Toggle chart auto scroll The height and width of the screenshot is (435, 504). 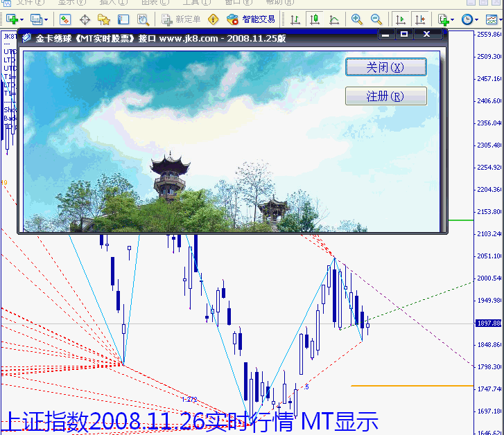click(401, 19)
